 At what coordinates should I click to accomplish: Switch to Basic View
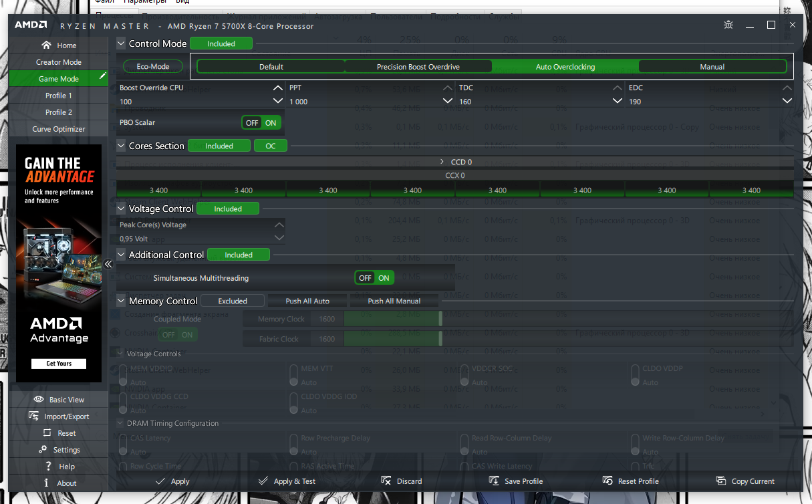click(x=59, y=400)
